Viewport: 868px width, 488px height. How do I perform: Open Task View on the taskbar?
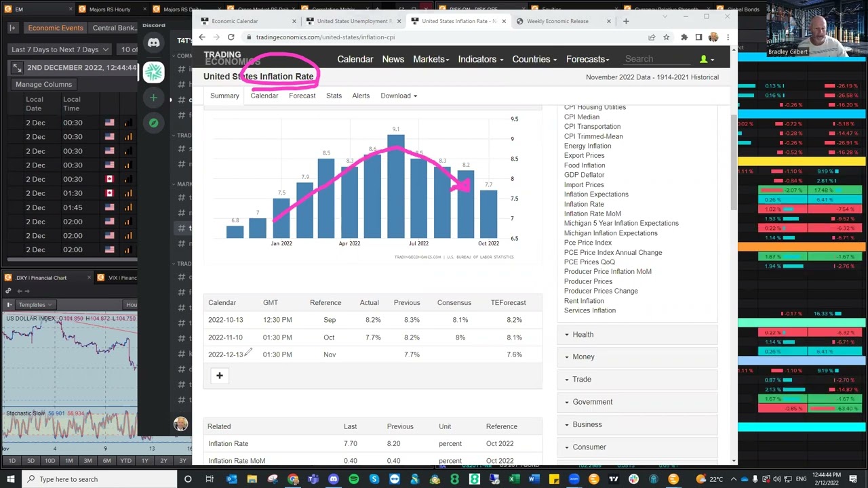[x=210, y=479]
